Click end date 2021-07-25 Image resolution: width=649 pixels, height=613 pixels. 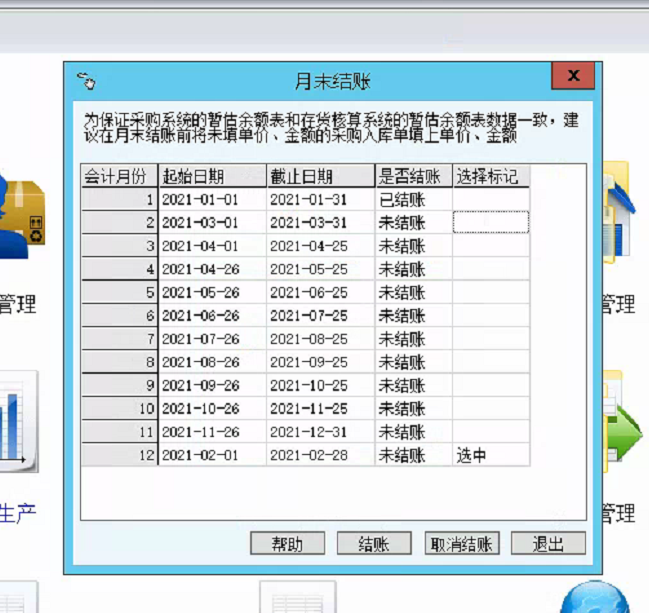[x=321, y=316]
